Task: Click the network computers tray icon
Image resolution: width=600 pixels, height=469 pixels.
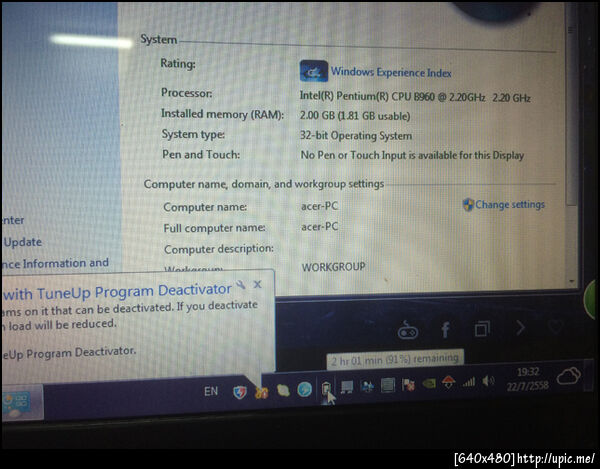Action: click(367, 386)
